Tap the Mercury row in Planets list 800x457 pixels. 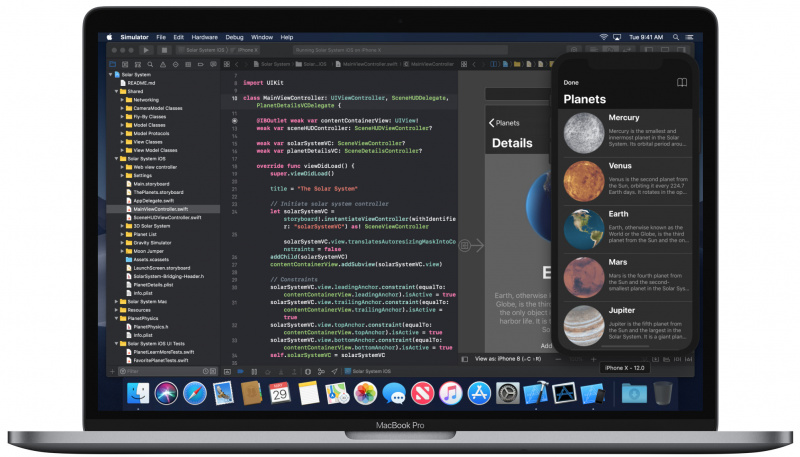(625, 133)
